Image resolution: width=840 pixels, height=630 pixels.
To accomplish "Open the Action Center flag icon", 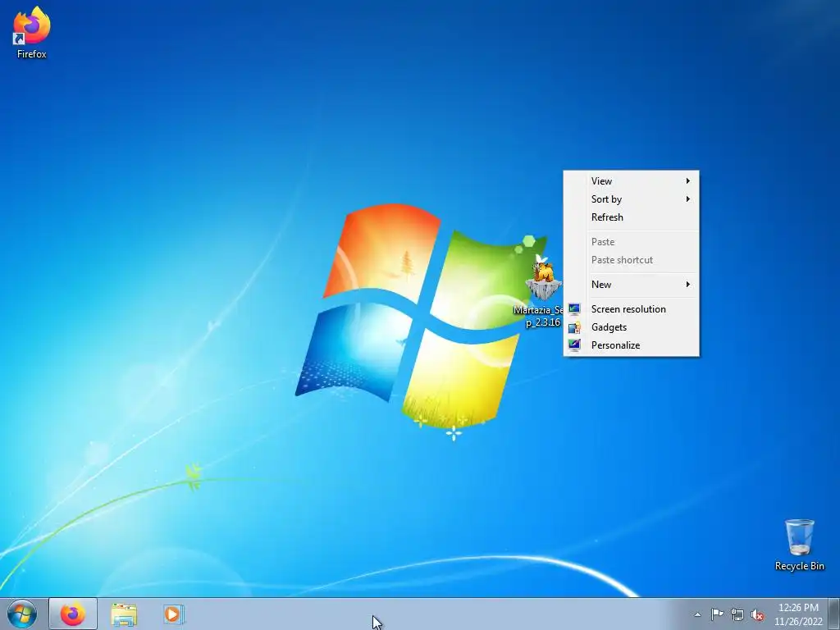I will coord(717,614).
